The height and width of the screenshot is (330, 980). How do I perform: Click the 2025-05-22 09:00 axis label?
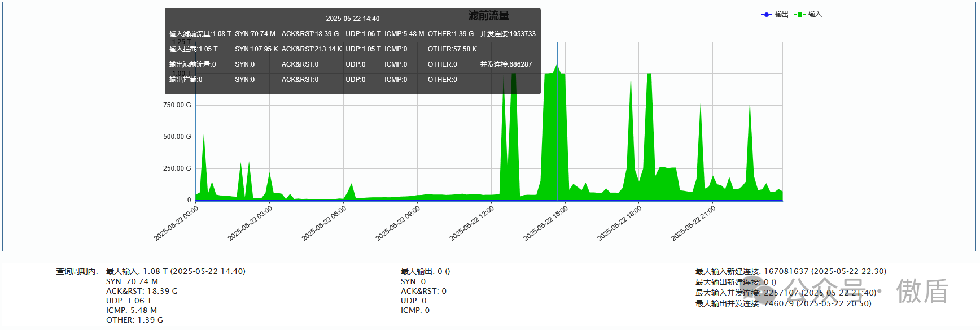[398, 224]
